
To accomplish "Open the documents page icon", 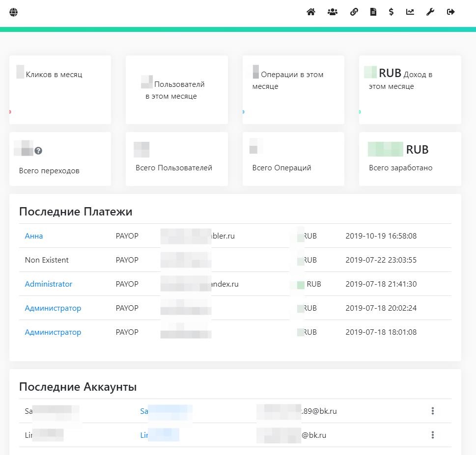I will (x=373, y=12).
